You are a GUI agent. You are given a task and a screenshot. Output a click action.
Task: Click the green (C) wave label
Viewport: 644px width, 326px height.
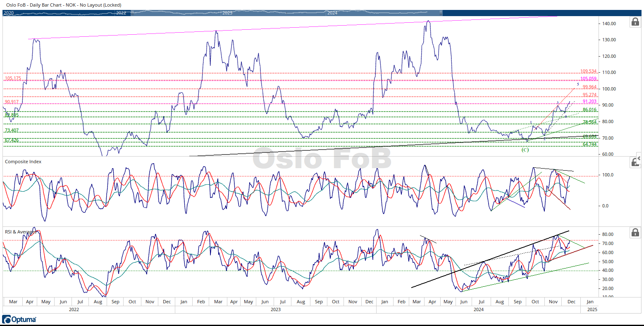[525, 150]
